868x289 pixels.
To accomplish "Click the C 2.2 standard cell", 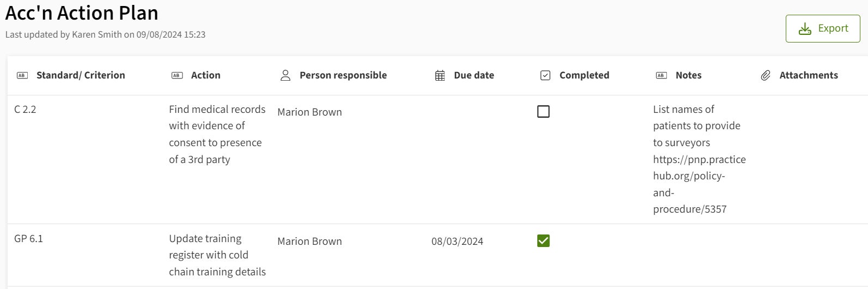I will pyautogui.click(x=25, y=110).
